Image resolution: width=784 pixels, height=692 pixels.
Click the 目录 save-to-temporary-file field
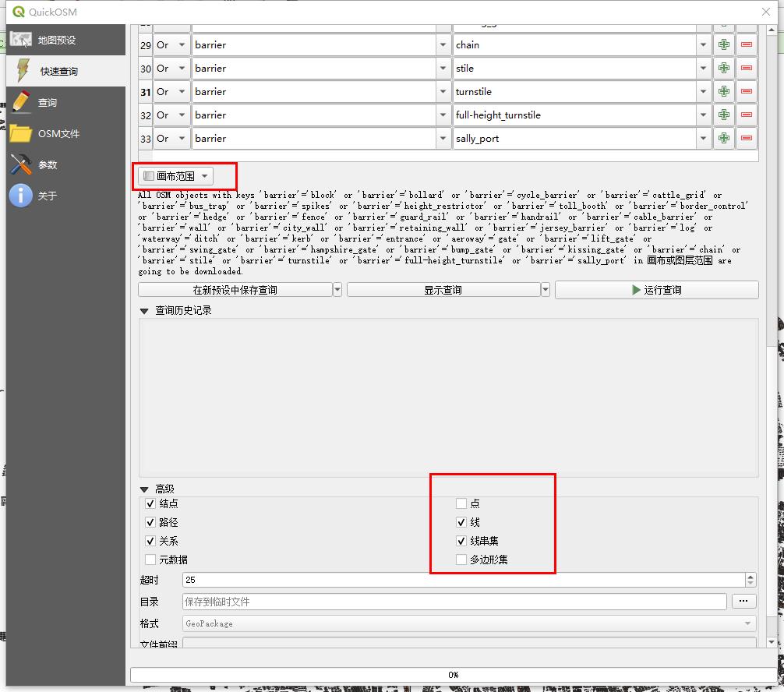454,602
